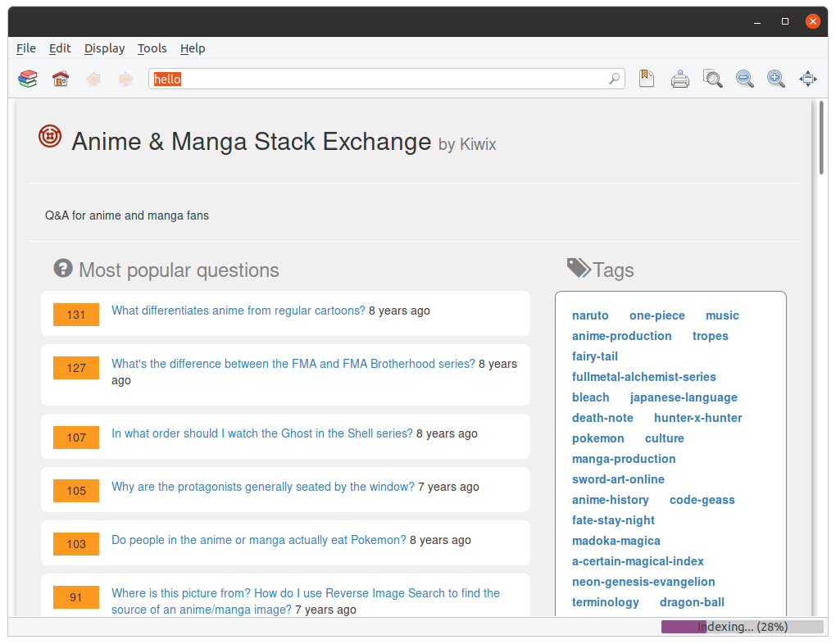Select the madoka-magica tag
The height and width of the screenshot is (644, 836).
point(616,541)
